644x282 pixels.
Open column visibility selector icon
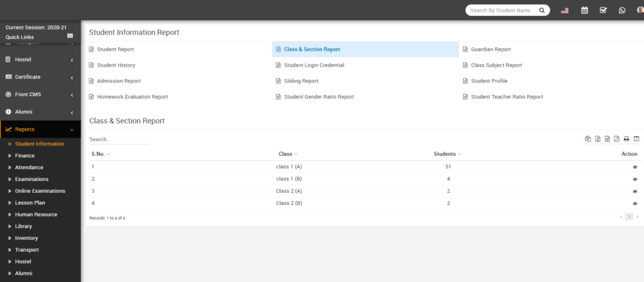636,139
